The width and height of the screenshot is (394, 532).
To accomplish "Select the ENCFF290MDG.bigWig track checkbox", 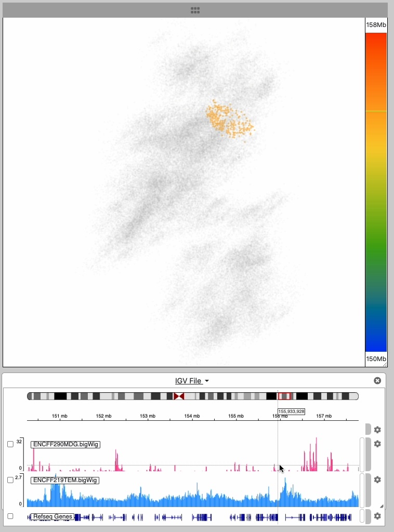I will pos(10,444).
